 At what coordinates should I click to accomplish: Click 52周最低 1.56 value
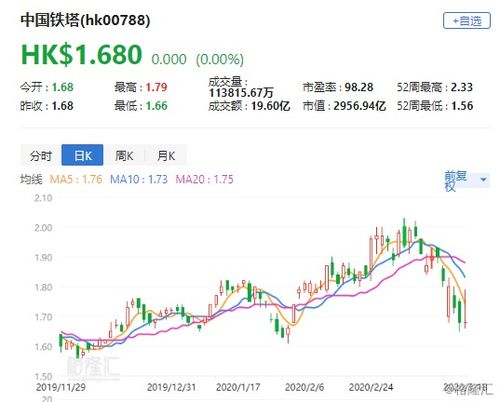(462, 106)
